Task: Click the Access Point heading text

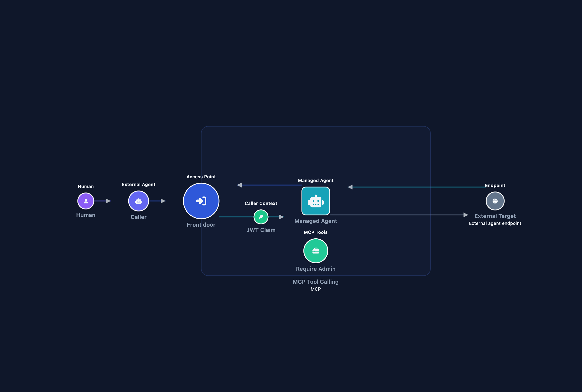Action: click(201, 177)
